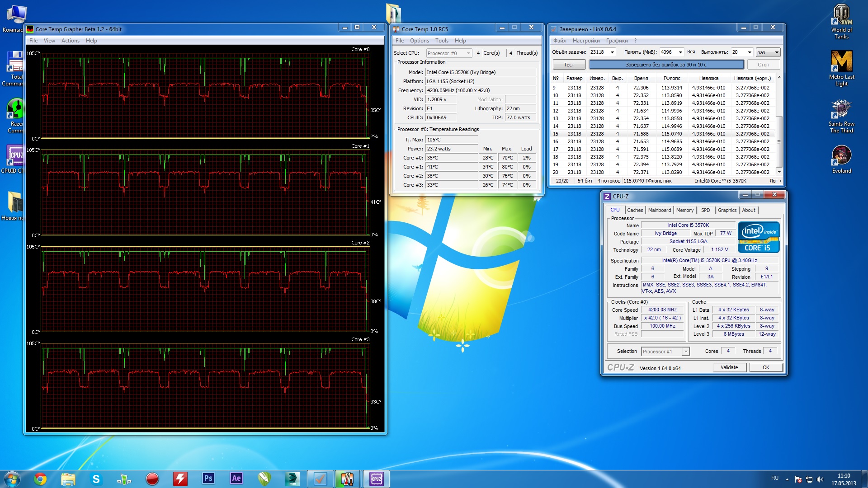Viewport: 868px width, 488px height.
Task: Open Photoshop from the taskbar
Action: 208,479
